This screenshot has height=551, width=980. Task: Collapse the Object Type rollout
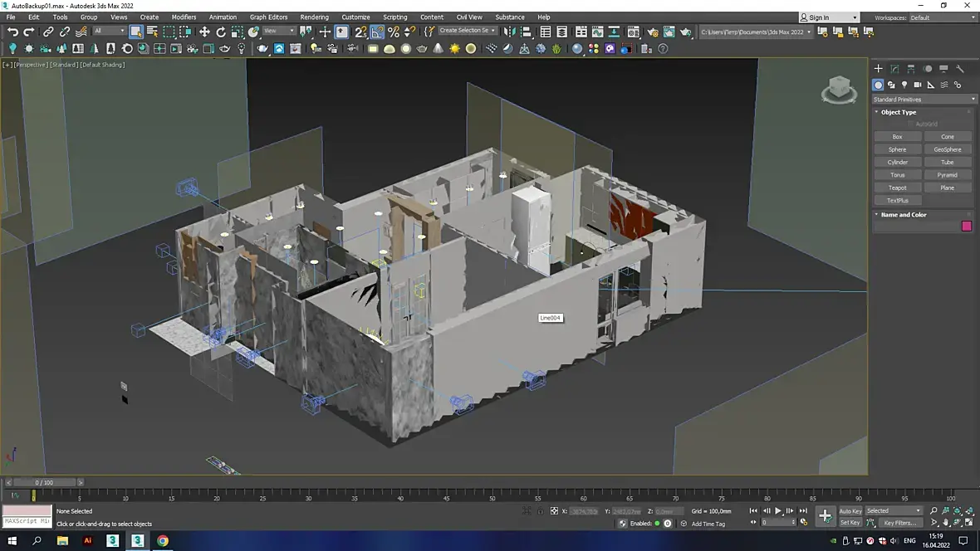coord(898,113)
